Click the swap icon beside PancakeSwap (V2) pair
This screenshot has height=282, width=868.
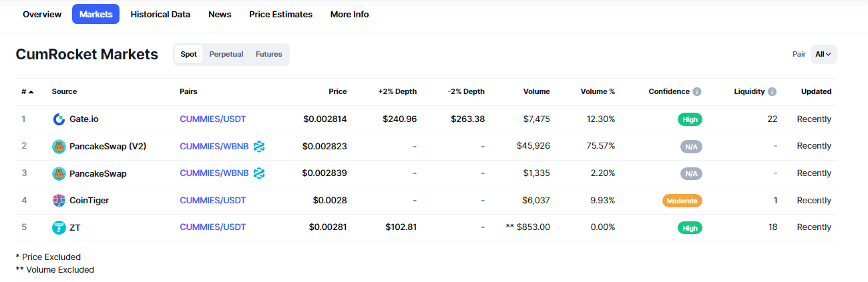[x=259, y=146]
